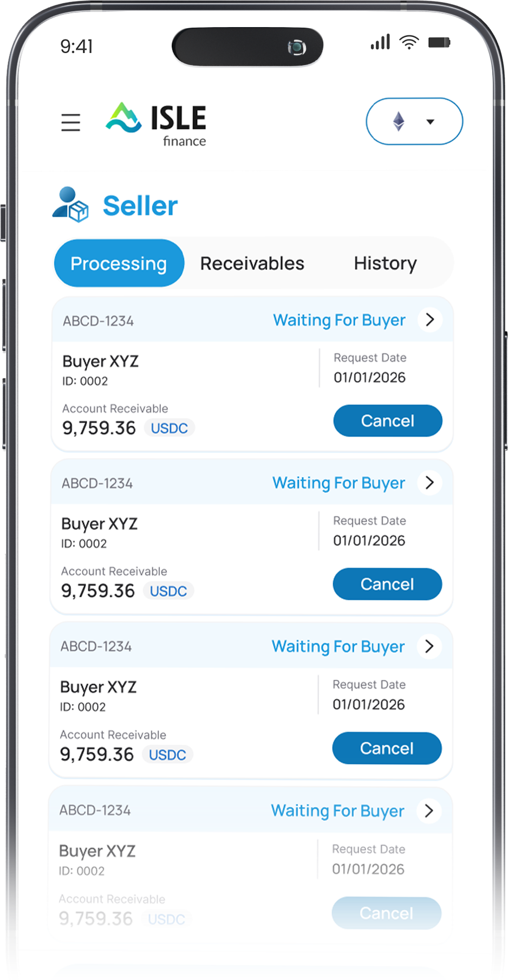Screen dimensions: 508x980
Task: Cancel the second receivable request
Action: (x=387, y=584)
